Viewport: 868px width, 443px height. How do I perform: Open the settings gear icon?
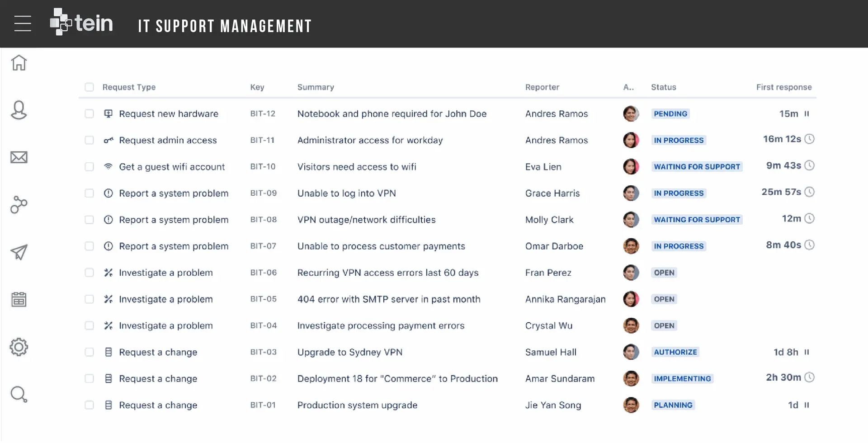[x=19, y=347]
